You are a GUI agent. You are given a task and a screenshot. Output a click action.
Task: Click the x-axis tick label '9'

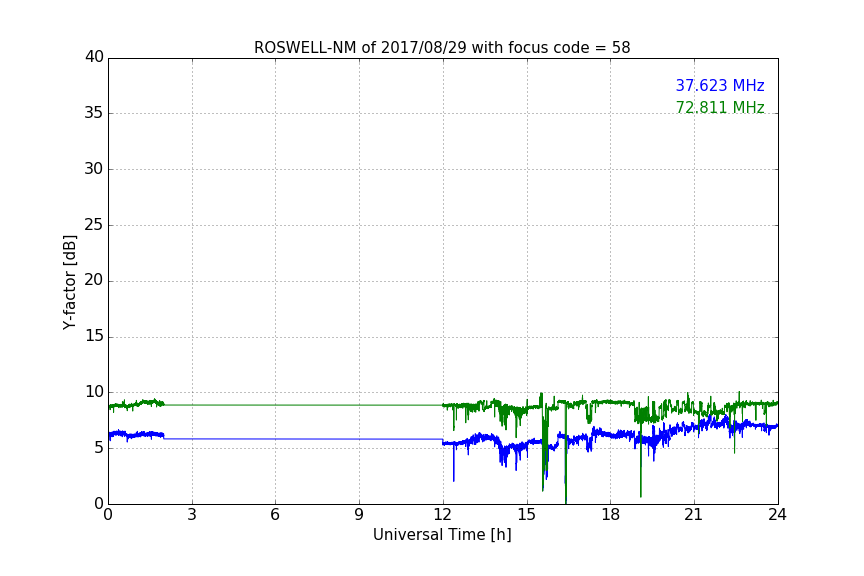click(359, 515)
